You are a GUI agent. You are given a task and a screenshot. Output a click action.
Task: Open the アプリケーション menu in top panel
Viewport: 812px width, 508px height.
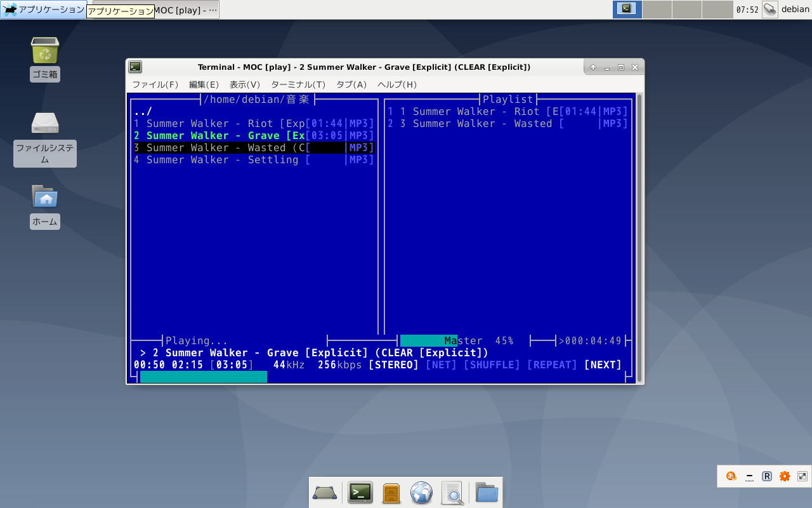click(x=44, y=10)
